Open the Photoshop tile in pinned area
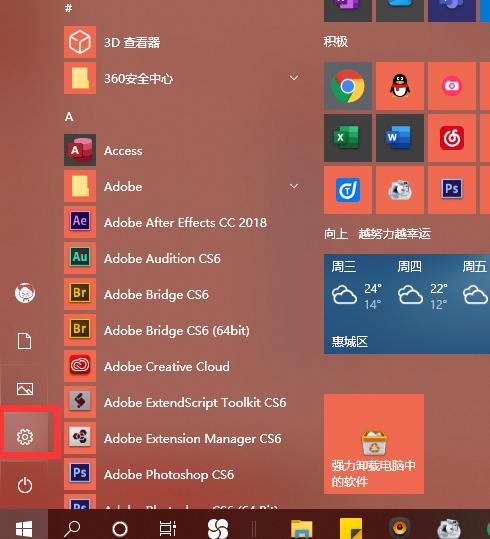Screen dimensions: 490x539 451,190
